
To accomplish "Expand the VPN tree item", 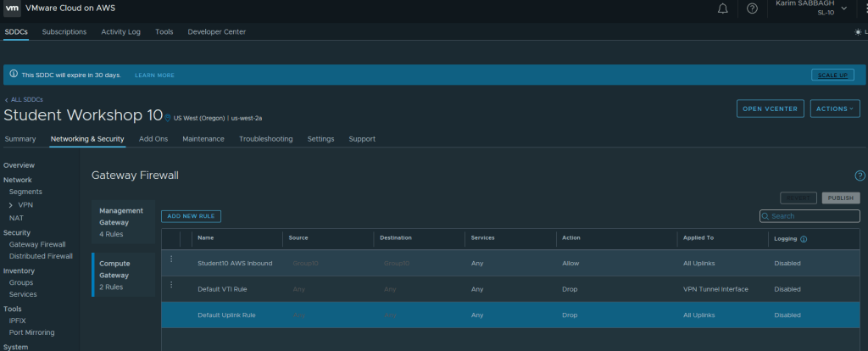I will (x=11, y=205).
